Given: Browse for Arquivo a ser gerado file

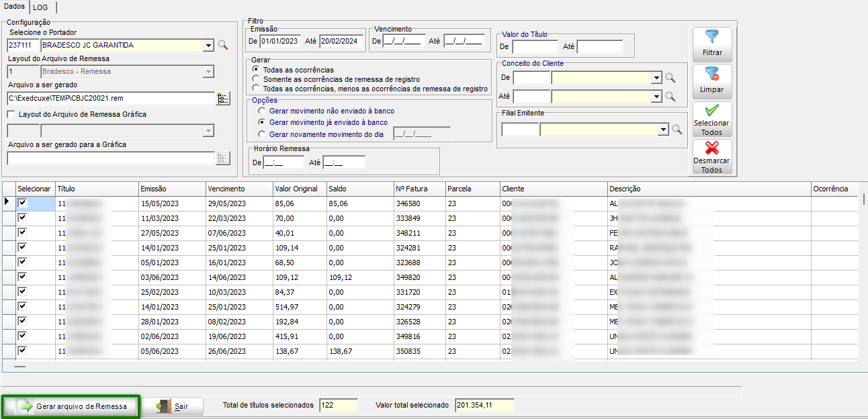Looking at the screenshot, I should [222, 99].
